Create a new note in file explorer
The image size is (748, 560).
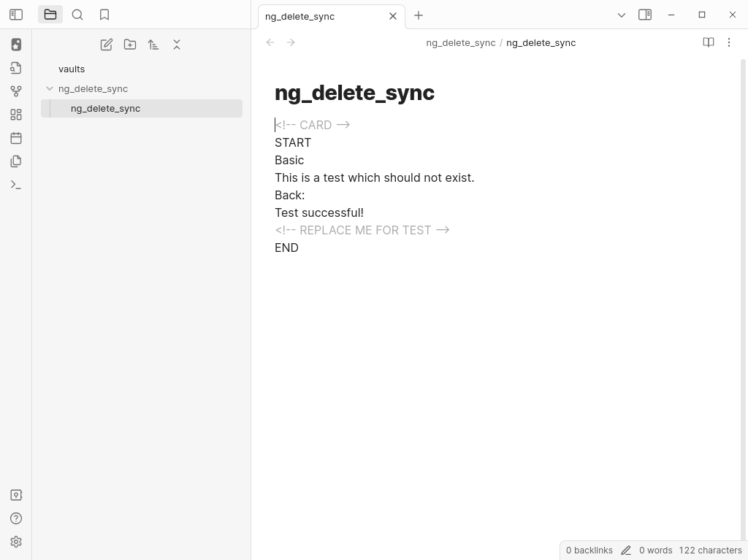(107, 45)
